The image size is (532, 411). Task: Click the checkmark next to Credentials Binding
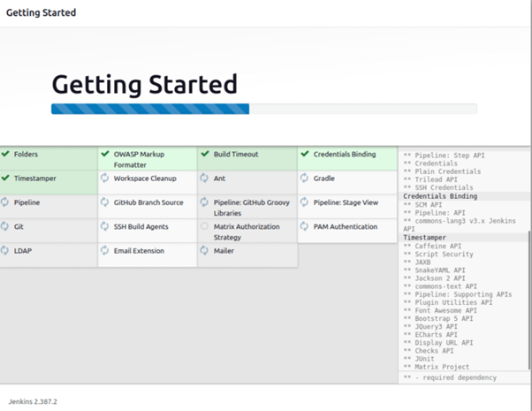click(305, 154)
